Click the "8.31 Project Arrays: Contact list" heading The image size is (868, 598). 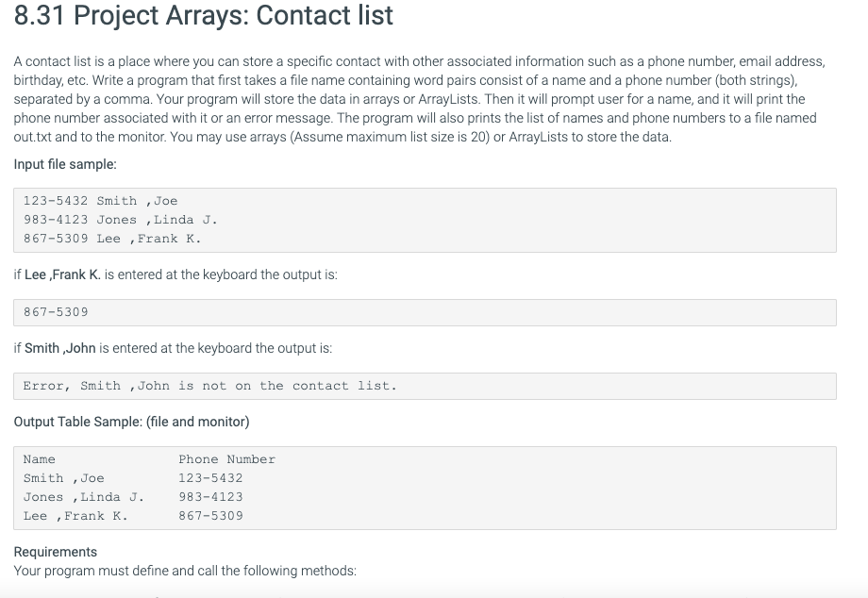204,17
